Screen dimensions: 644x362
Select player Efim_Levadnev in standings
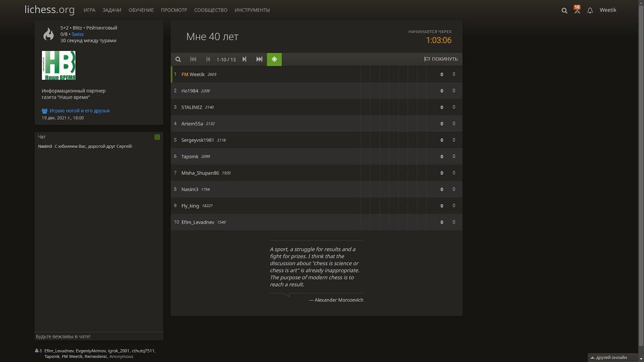point(316,222)
